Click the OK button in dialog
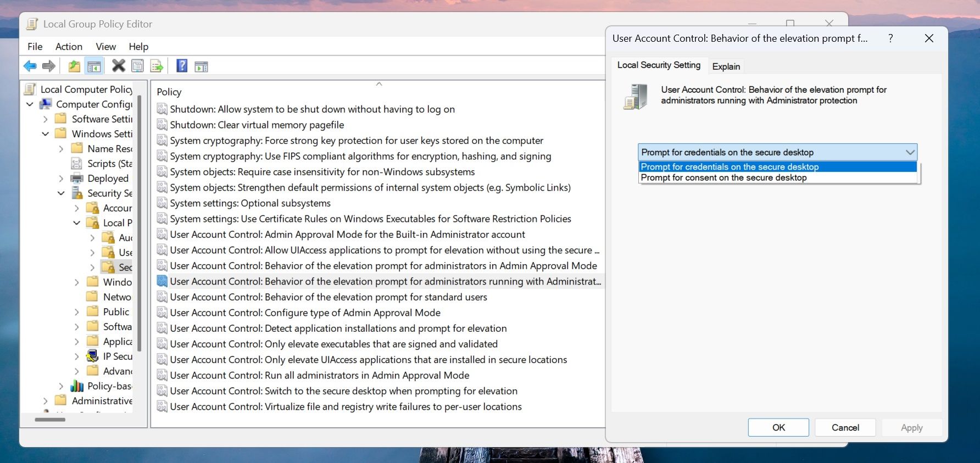 pyautogui.click(x=778, y=427)
